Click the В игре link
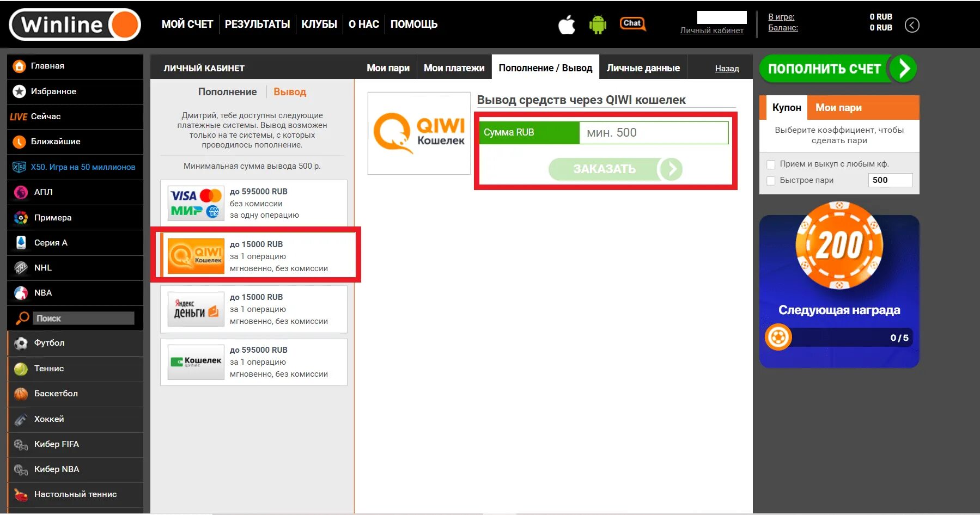The width and height of the screenshot is (980, 515). coord(781,17)
